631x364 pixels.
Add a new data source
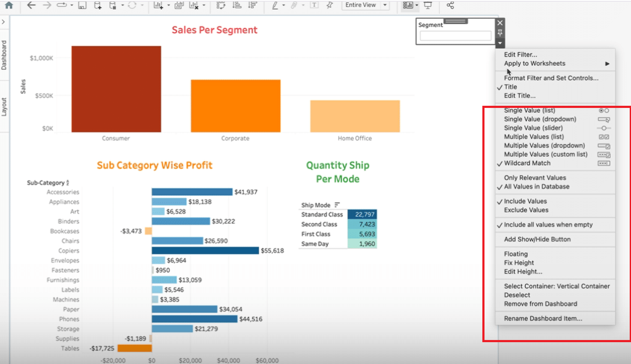pyautogui.click(x=98, y=5)
